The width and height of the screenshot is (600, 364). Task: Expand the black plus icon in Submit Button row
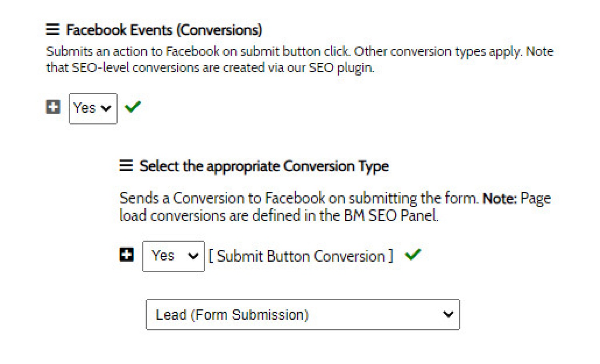[126, 255]
